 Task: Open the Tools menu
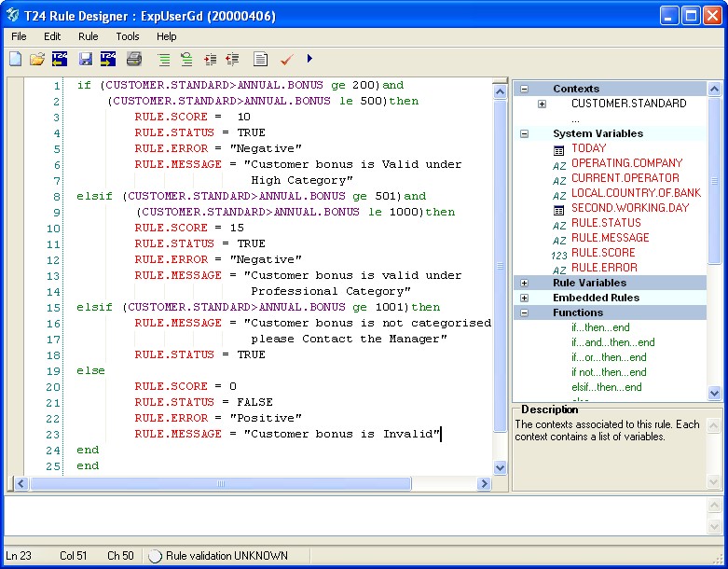click(x=128, y=36)
